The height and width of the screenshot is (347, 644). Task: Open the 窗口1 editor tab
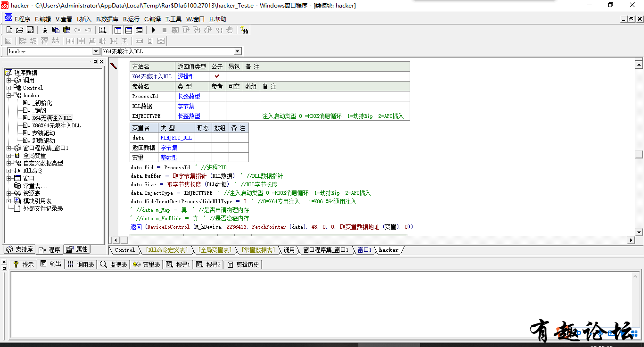[364, 250]
